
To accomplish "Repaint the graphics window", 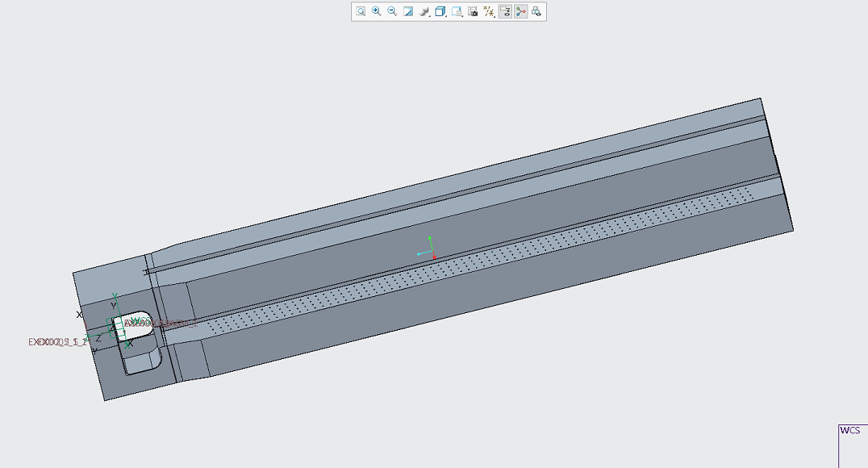I will (408, 11).
